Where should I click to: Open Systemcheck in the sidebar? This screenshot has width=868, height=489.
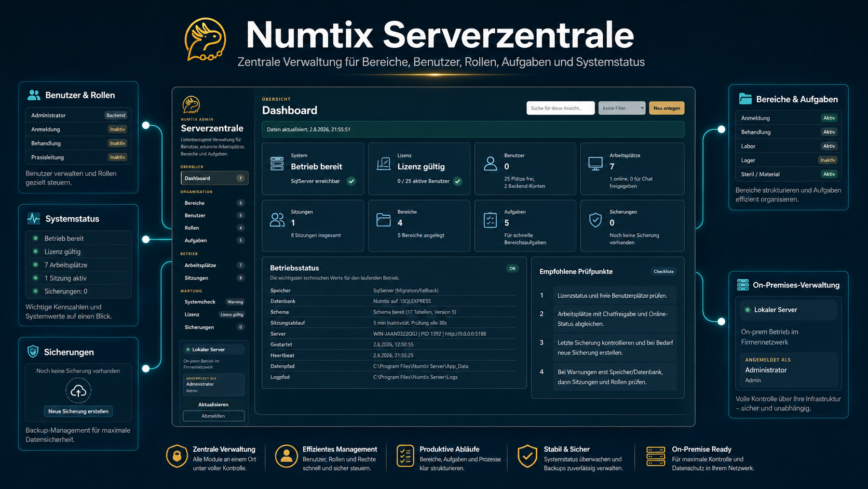tap(214, 302)
